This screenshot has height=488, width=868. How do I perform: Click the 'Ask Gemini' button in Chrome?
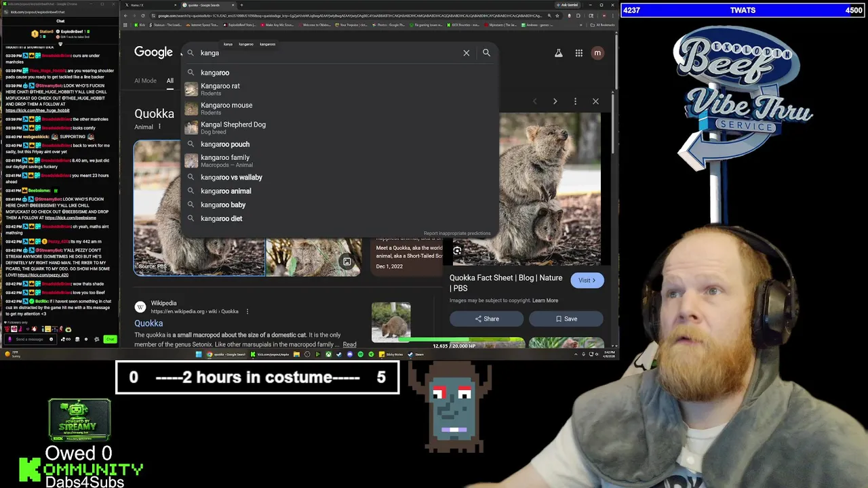[x=570, y=5]
